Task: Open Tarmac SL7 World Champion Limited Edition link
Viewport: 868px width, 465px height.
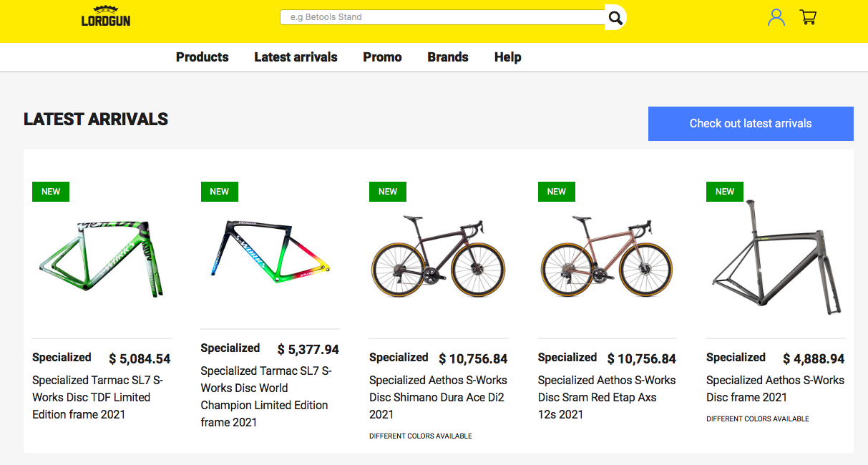Action: [265, 396]
